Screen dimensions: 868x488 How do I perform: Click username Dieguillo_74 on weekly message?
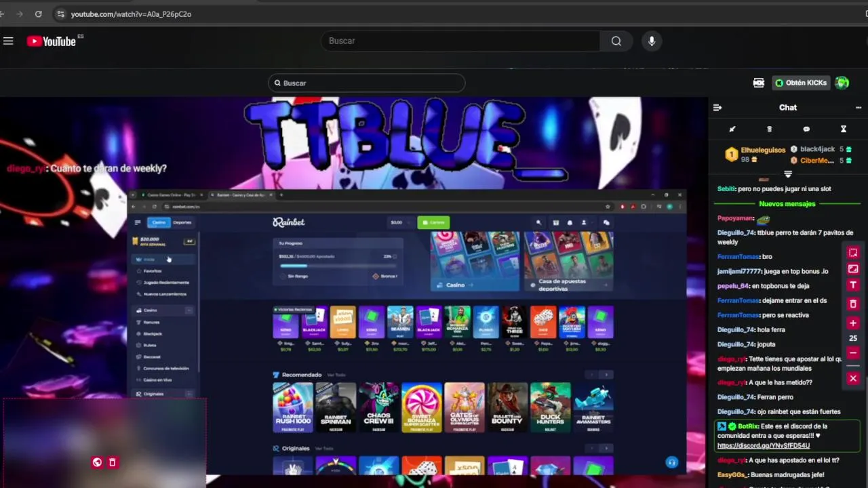point(736,232)
